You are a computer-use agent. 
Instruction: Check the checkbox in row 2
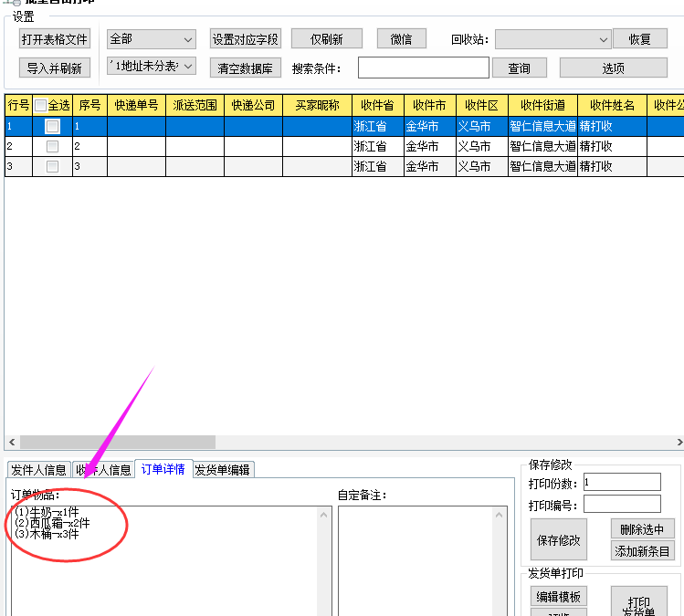(x=53, y=146)
